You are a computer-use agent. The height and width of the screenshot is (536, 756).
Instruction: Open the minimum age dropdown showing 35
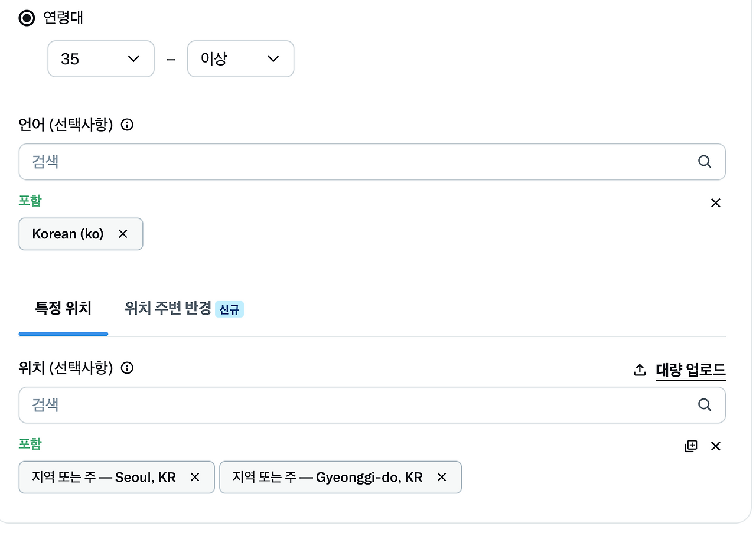point(100,58)
